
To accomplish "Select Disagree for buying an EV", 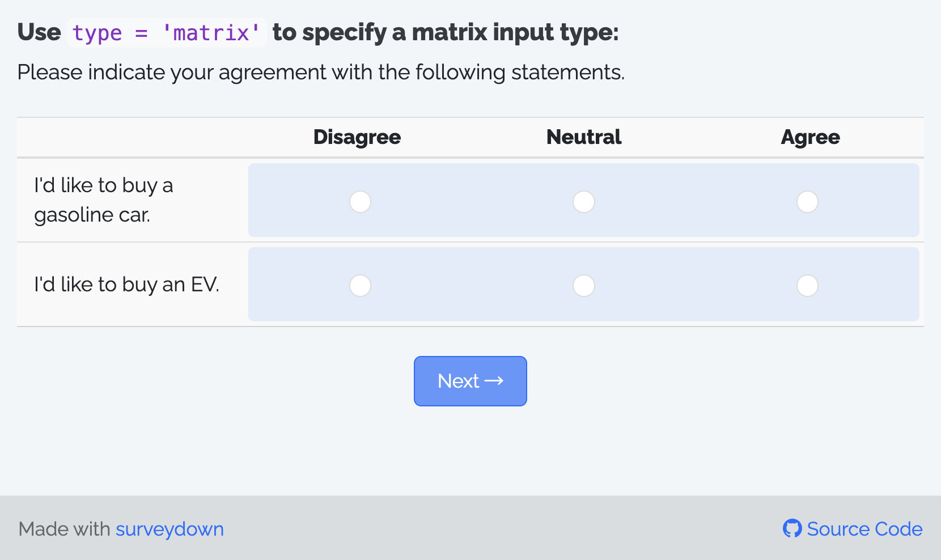I will tap(360, 286).
